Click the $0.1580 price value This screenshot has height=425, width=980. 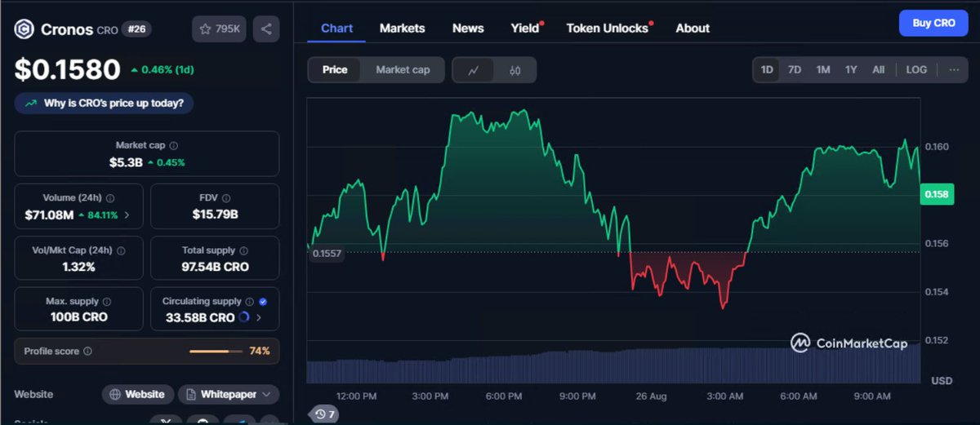click(x=67, y=70)
